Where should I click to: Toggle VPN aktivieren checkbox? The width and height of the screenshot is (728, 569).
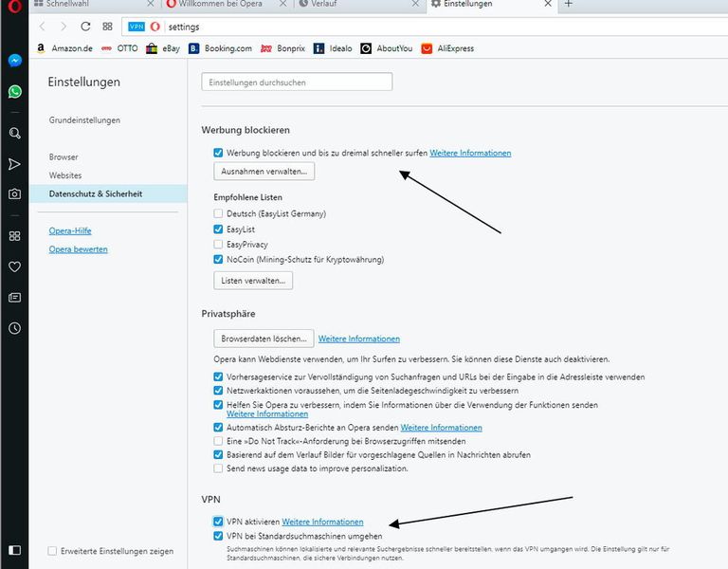tap(218, 522)
